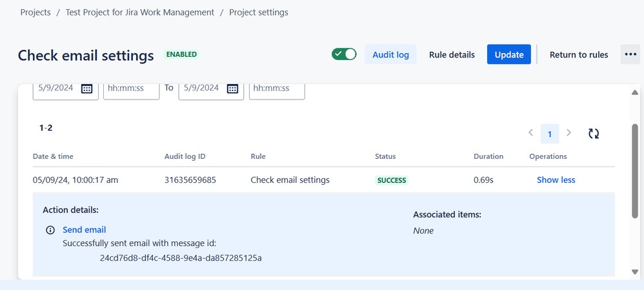Open Project settings breadcrumb
Image resolution: width=644 pixels, height=290 pixels.
pyautogui.click(x=259, y=12)
